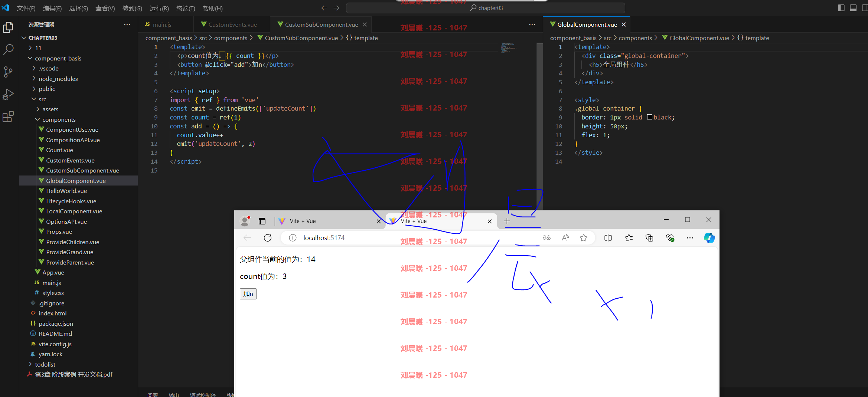Open package.json in the file tree
Viewport: 868px width, 397px height.
click(x=56, y=324)
